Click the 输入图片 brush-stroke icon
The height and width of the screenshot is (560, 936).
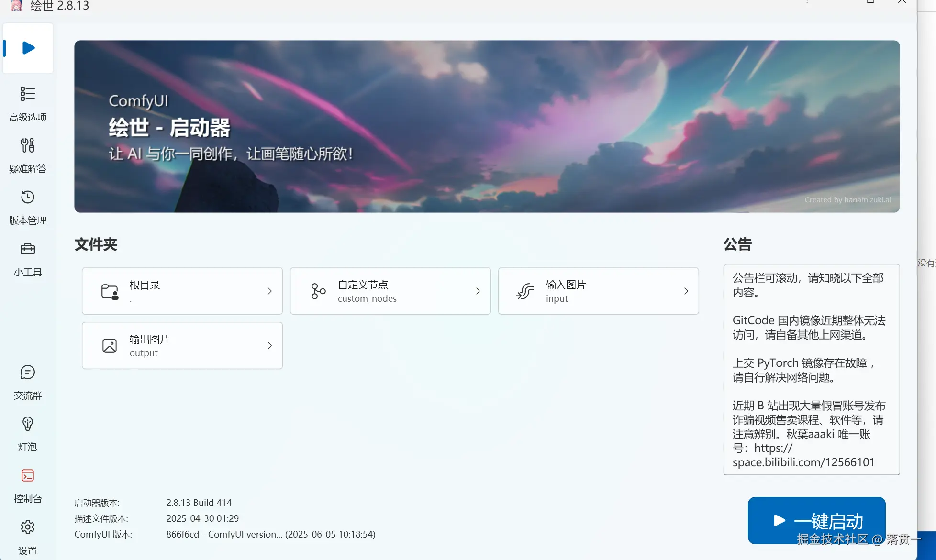pos(525,291)
